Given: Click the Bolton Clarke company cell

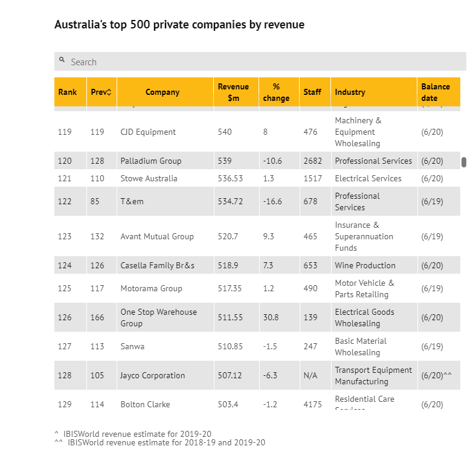Looking at the screenshot, I should coord(145,404).
